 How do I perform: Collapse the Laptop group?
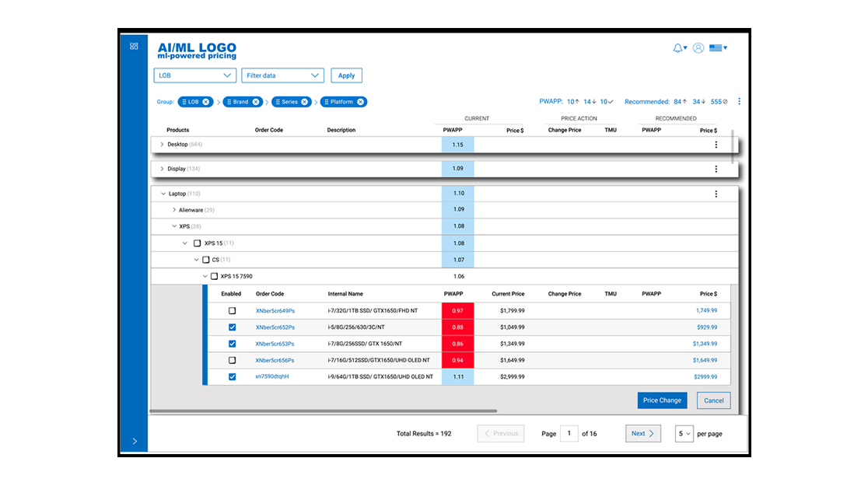point(163,194)
